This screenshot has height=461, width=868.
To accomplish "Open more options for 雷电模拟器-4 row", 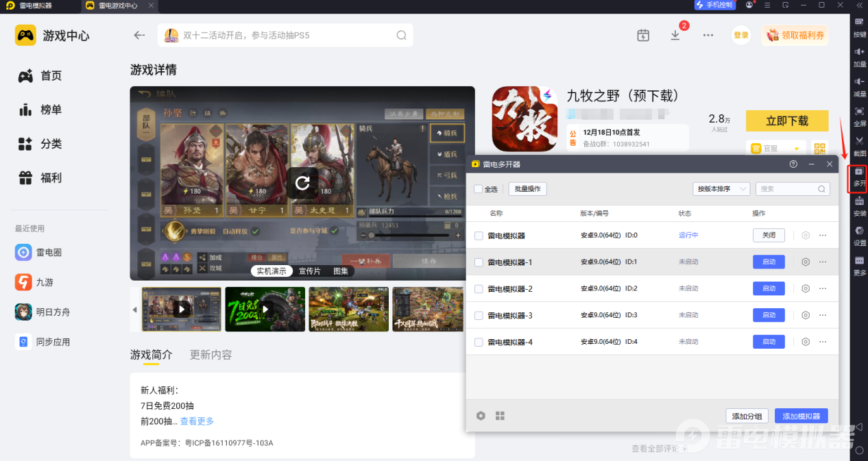I will click(823, 342).
